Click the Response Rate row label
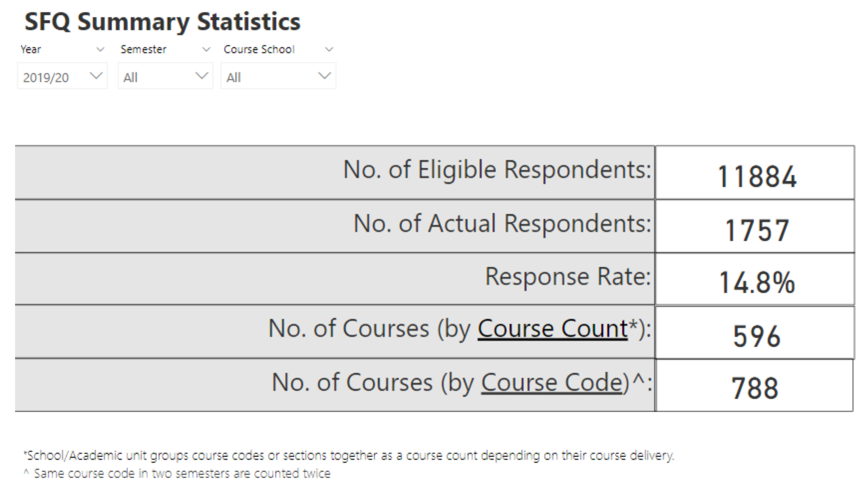The image size is (868, 494). [568, 277]
